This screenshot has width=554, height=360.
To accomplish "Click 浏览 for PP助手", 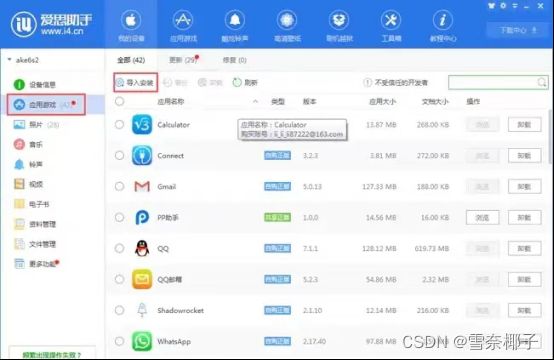I will click(482, 218).
